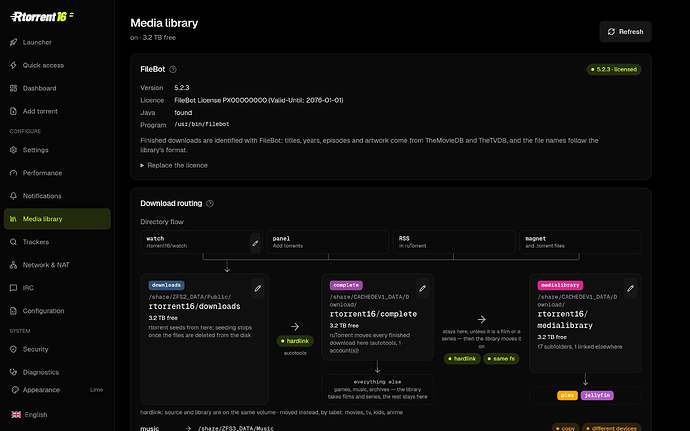This screenshot has width=690, height=431.
Task: Edit the watch directory pencil icon
Action: click(255, 243)
